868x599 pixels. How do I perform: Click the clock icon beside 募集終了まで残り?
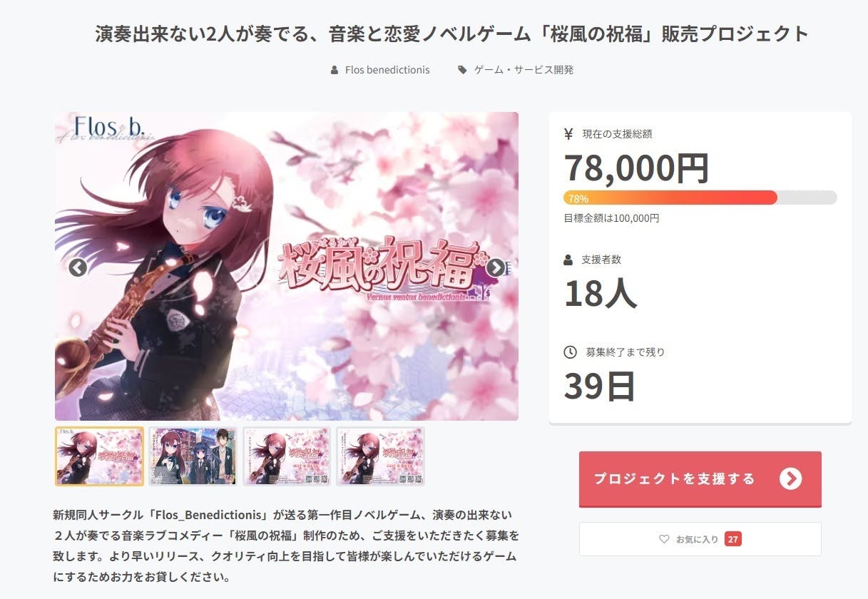click(x=570, y=352)
